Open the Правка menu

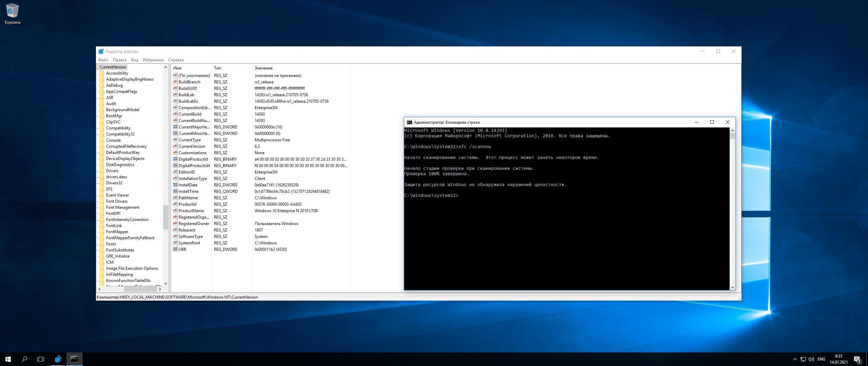(120, 60)
